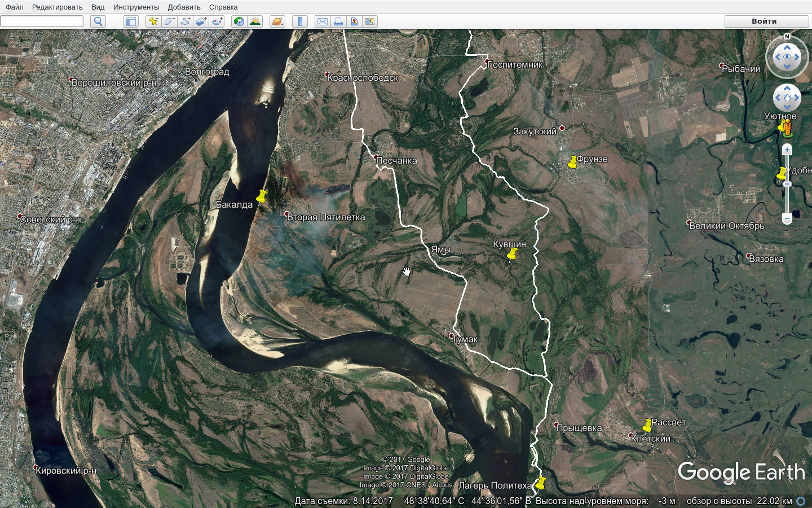
Task: Open the Справка menu
Action: 223,7
